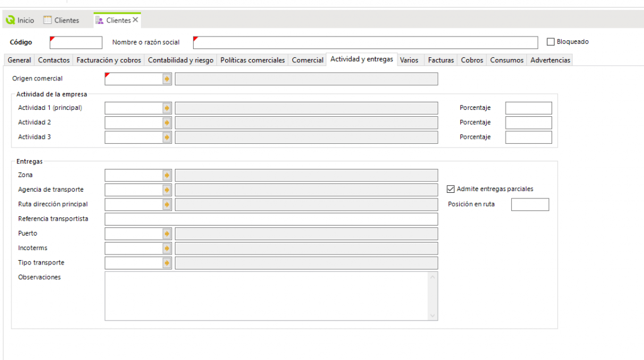Image resolution: width=644 pixels, height=360 pixels.
Task: Click the Actividad 2 code field
Action: 134,123
